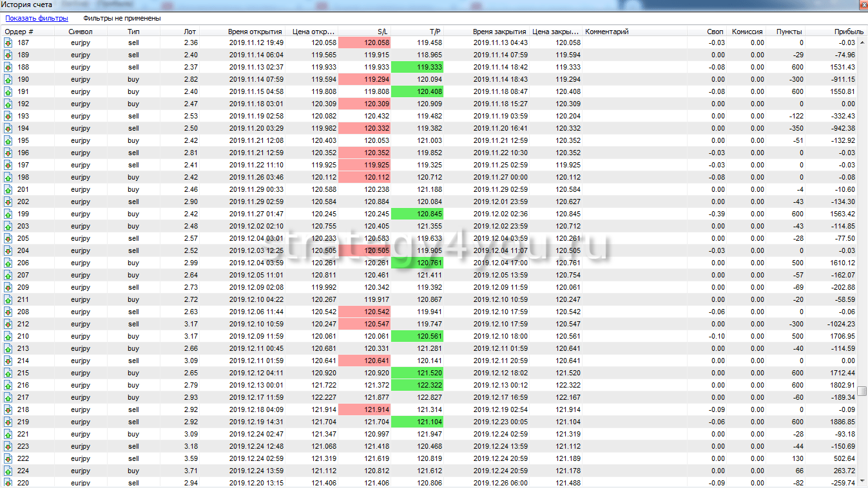The width and height of the screenshot is (868, 488).
Task: Sort by the Лот column header
Action: (189, 32)
